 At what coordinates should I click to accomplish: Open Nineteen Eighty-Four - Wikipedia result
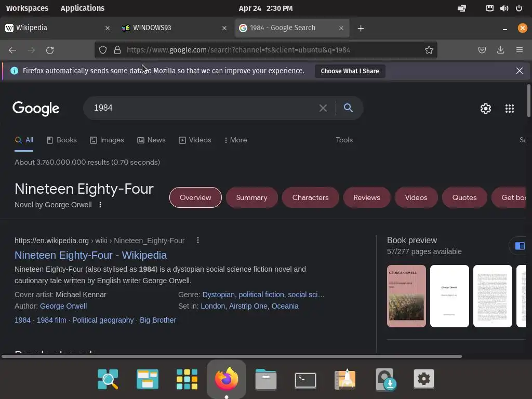pyautogui.click(x=90, y=255)
